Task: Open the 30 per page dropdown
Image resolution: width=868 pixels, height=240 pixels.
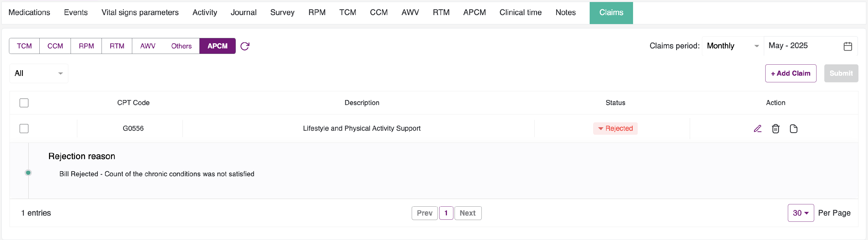Action: (801, 213)
